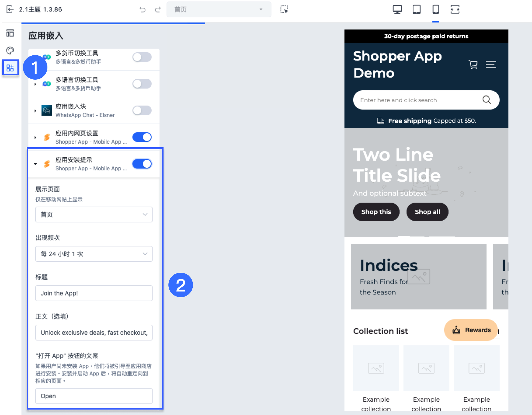Click the 多语言切换工具 app icon

pos(47,84)
